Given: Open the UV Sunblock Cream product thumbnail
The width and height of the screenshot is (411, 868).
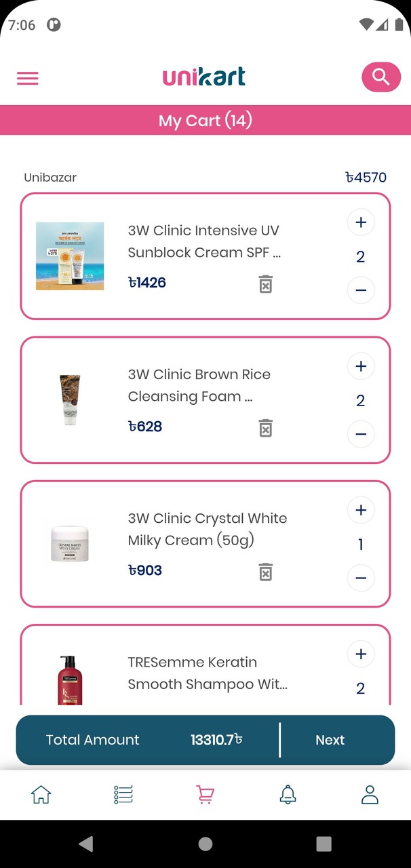Looking at the screenshot, I should [70, 256].
